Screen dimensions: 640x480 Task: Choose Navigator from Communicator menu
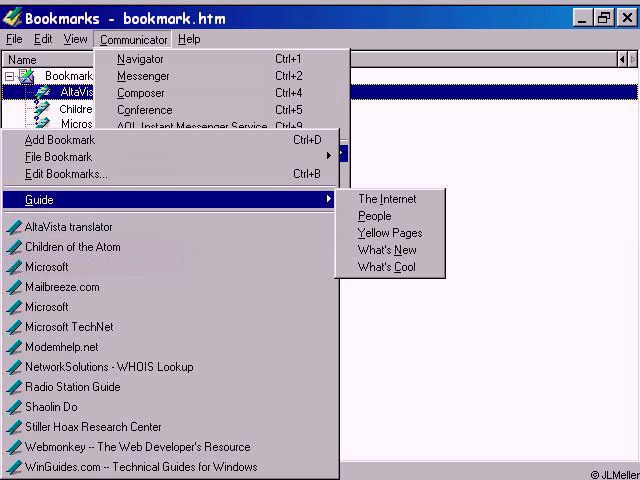(x=222, y=59)
